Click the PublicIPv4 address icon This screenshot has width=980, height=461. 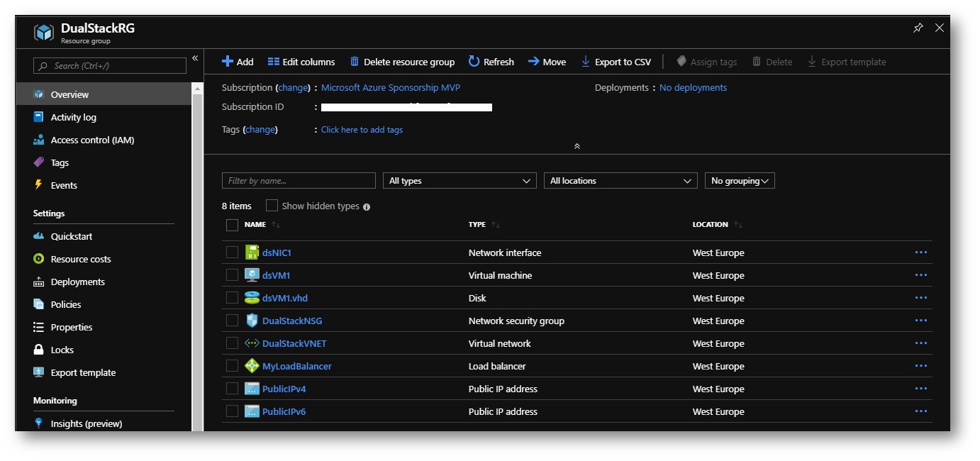coord(252,389)
